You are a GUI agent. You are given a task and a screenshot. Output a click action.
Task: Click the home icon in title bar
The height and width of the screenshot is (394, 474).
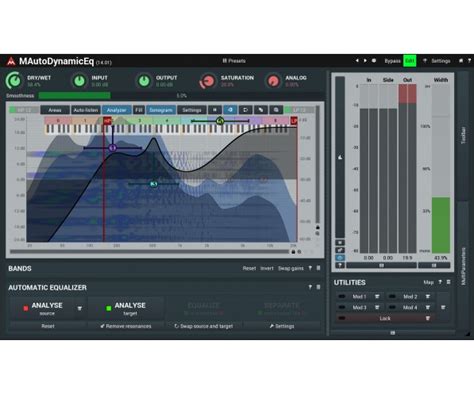pos(461,61)
